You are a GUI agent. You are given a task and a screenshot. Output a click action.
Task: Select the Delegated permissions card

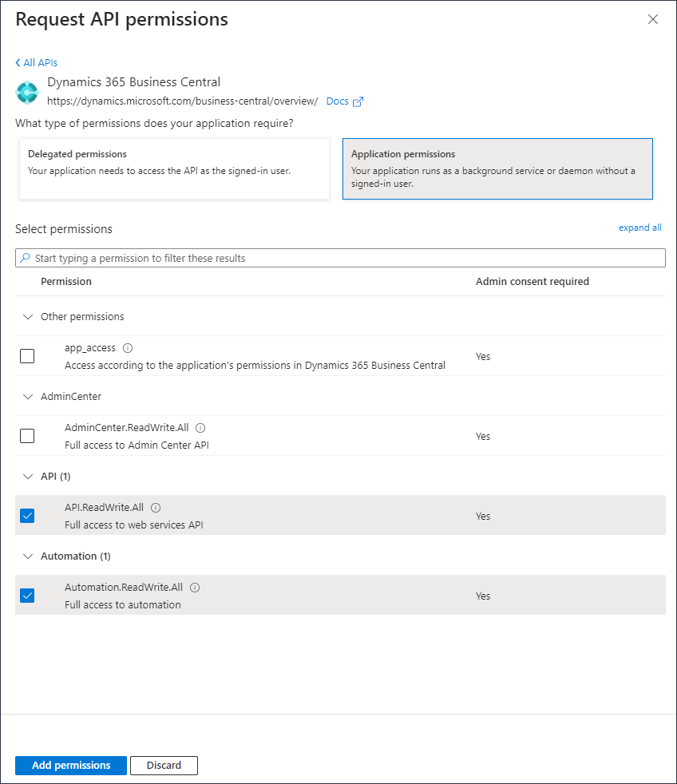click(x=174, y=169)
